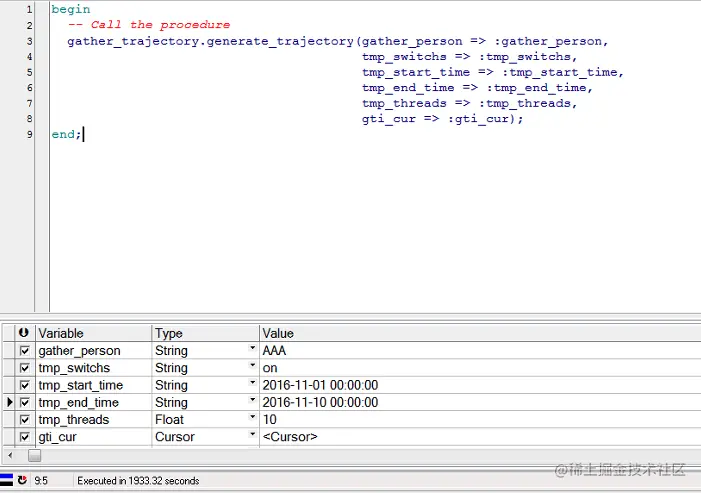Select the 2016-11-01 00:00:00 value cell
This screenshot has height=493, width=701.
(x=480, y=385)
